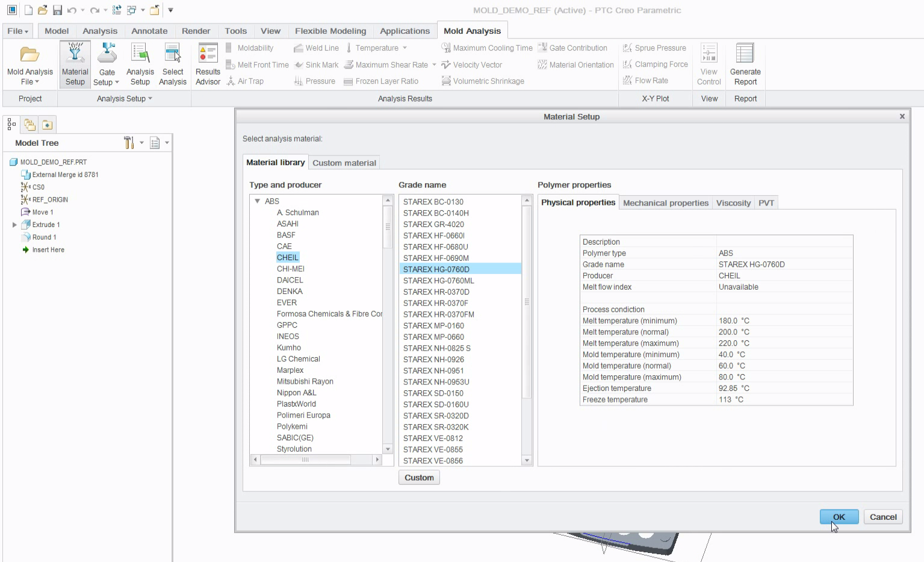Select MOLD_DEMO_REF.PRT root node
This screenshot has height=562, width=924.
click(54, 162)
